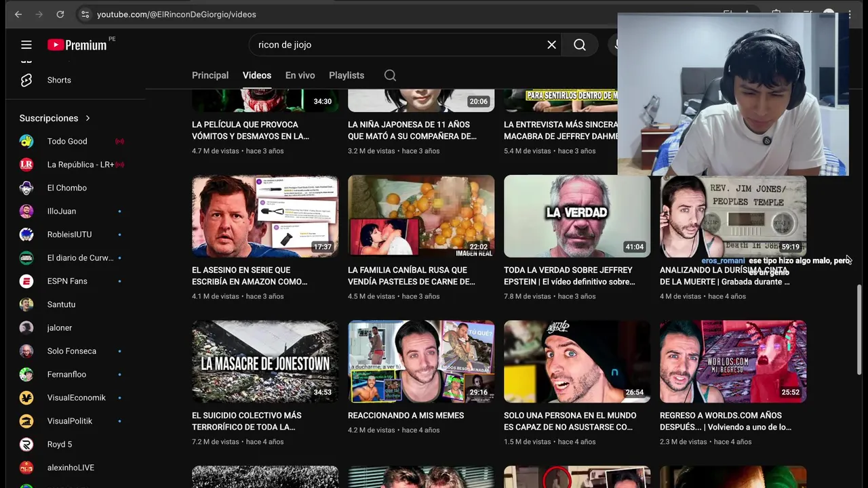Open title EL ASESINO EN SERIE QUE ESCRIBÍA
Screen dimensions: 868x488
[x=250, y=276]
